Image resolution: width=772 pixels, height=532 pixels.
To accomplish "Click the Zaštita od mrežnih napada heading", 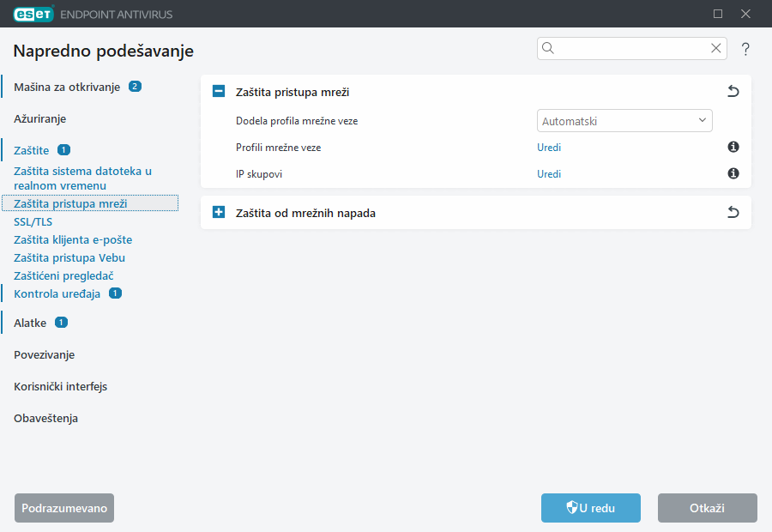I will (x=305, y=213).
